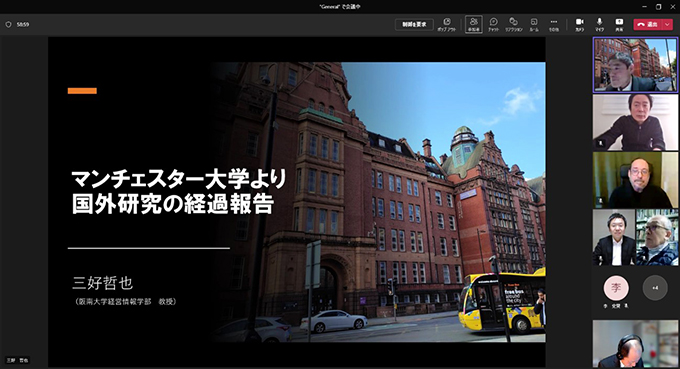Minimize the Teams meeting window

pos(645,7)
